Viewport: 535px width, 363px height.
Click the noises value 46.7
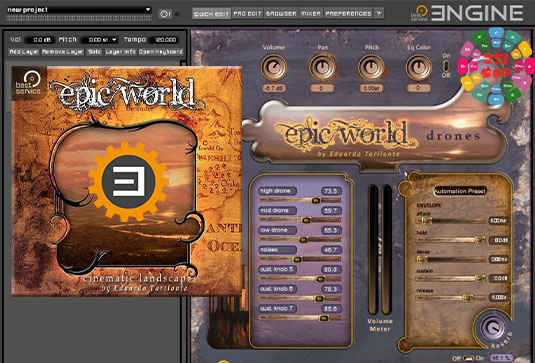click(331, 250)
